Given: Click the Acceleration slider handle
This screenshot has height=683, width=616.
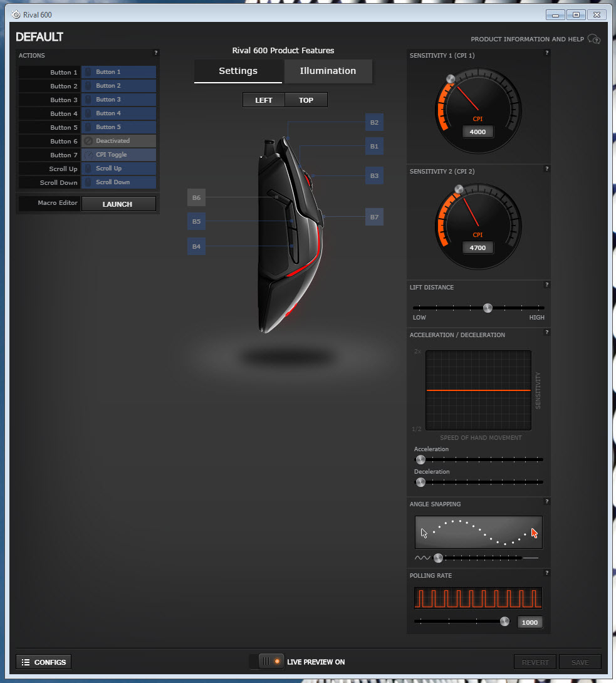Looking at the screenshot, I should coord(420,459).
